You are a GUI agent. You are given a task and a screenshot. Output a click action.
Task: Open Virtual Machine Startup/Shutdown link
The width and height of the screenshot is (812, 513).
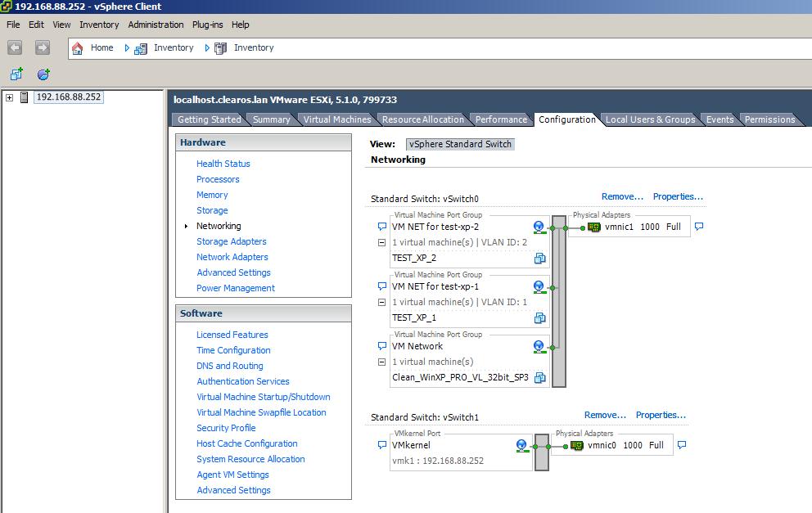[x=264, y=397]
